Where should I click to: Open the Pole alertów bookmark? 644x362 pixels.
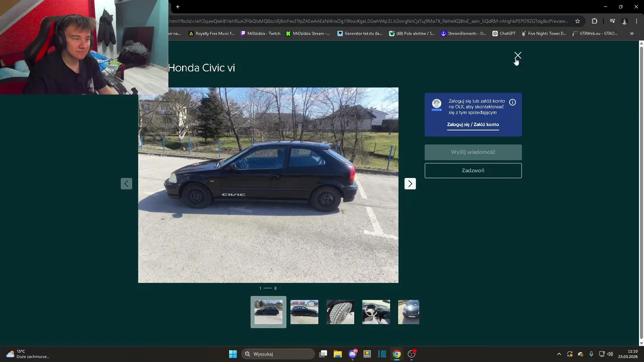pyautogui.click(x=412, y=34)
